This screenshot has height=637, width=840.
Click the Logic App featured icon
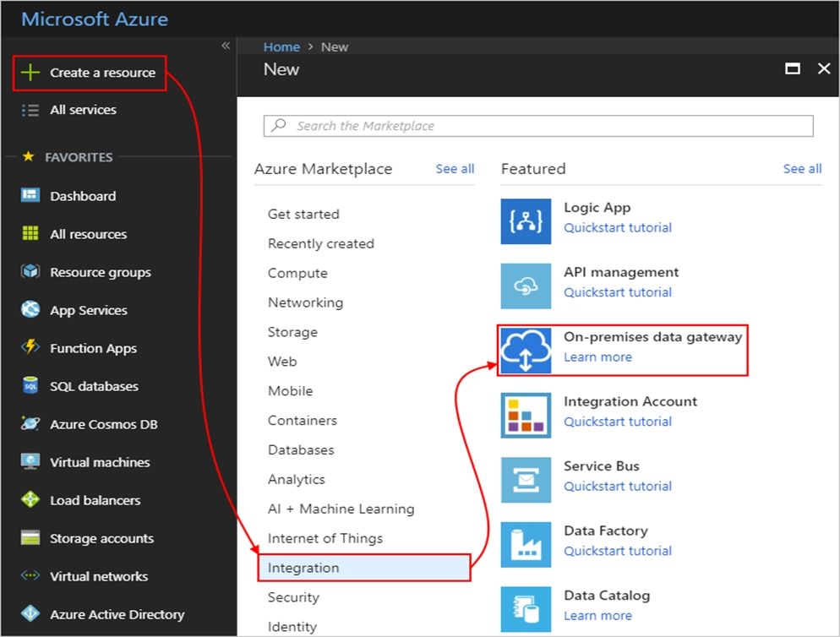click(526, 221)
